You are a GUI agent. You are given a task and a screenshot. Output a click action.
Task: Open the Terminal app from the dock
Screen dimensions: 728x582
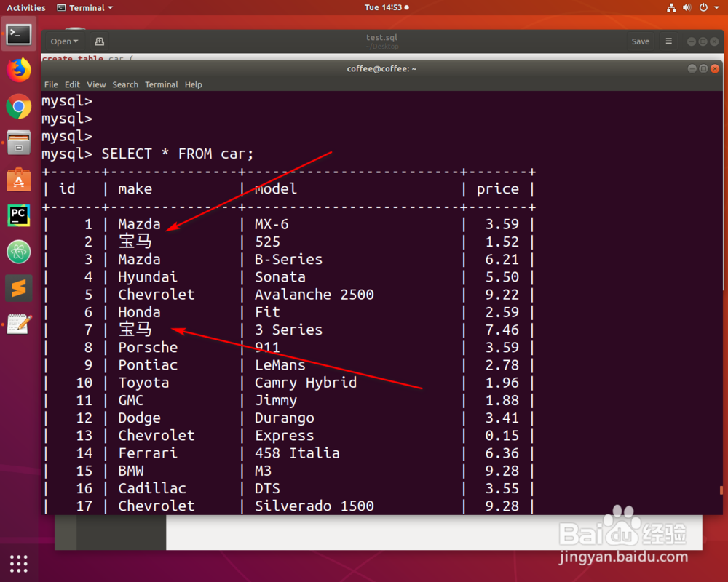coord(19,34)
